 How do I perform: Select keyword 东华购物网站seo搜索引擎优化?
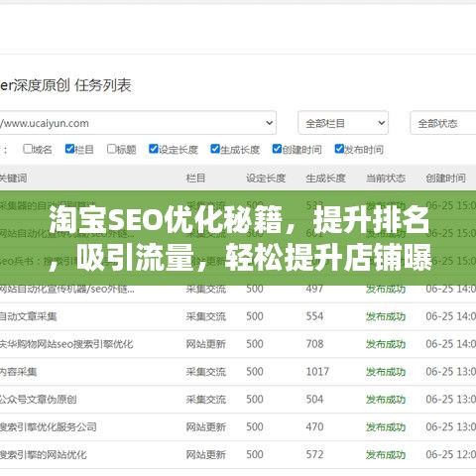click(66, 344)
